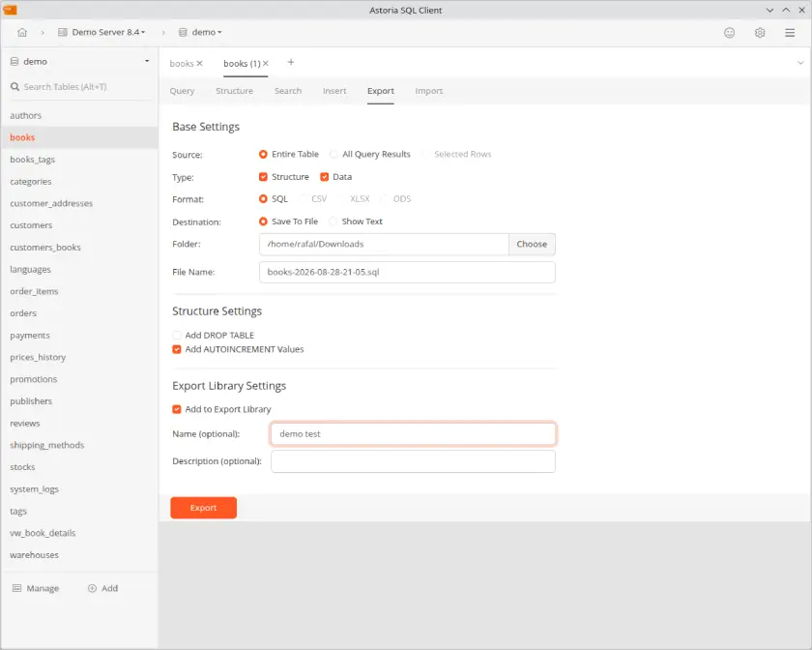Switch to the first books tab

(182, 63)
